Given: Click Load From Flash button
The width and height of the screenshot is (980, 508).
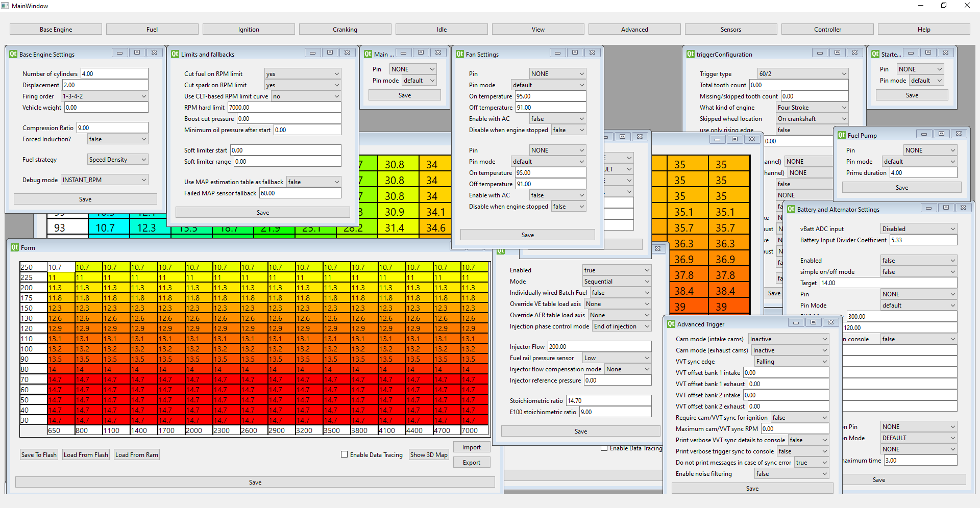Looking at the screenshot, I should point(86,455).
